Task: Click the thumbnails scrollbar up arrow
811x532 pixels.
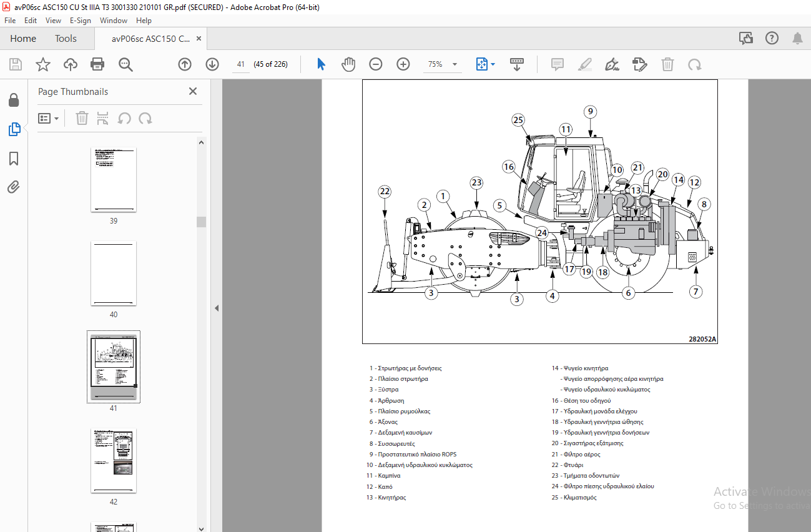Action: pos(201,142)
